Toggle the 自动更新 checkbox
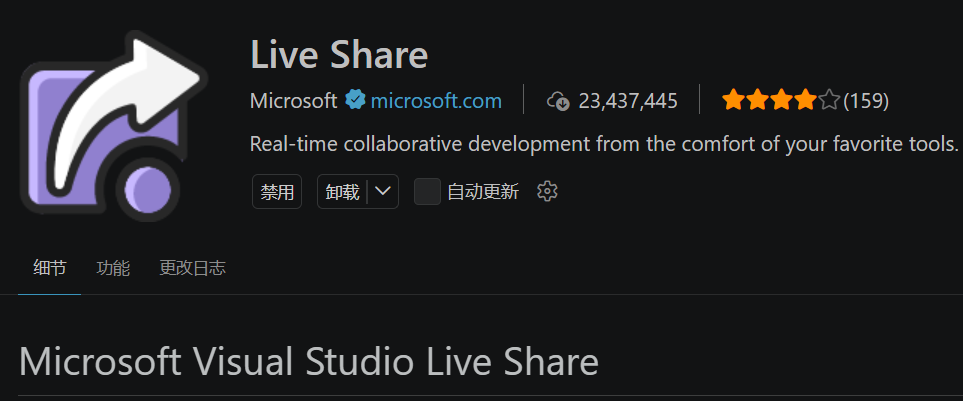This screenshot has width=963, height=401. coord(427,192)
